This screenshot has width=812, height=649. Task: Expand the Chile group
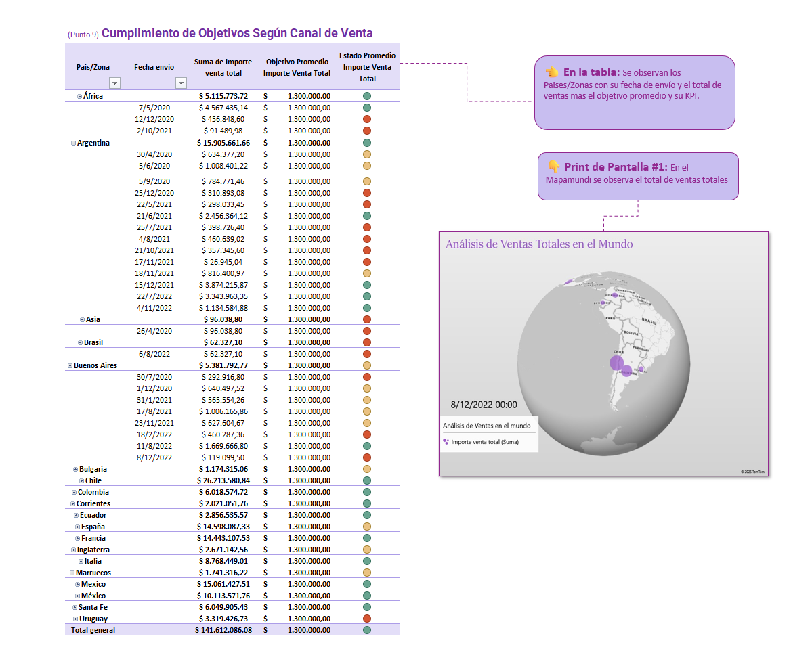[81, 480]
